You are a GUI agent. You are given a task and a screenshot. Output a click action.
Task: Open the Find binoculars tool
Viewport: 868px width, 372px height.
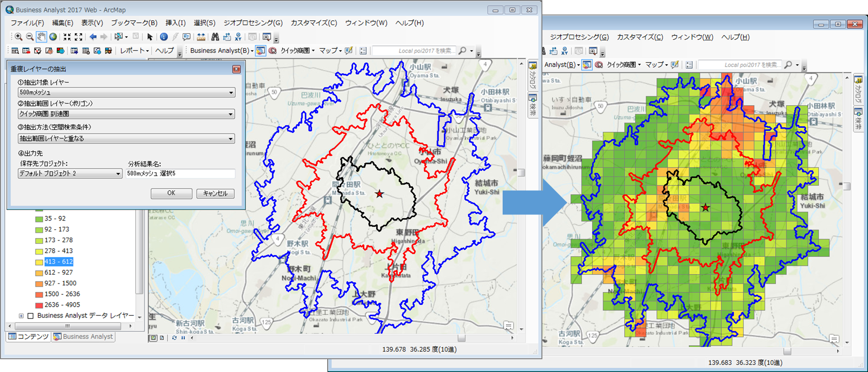(215, 37)
